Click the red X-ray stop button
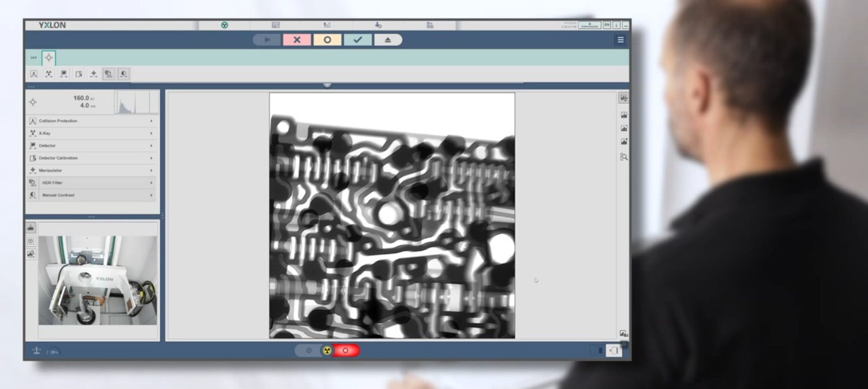This screenshot has width=868, height=389. click(346, 350)
